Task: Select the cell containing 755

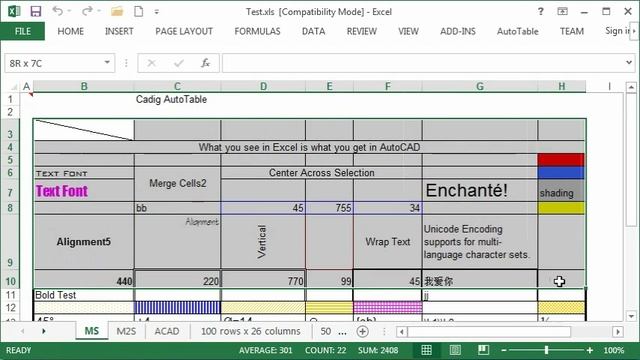Action: click(329, 208)
